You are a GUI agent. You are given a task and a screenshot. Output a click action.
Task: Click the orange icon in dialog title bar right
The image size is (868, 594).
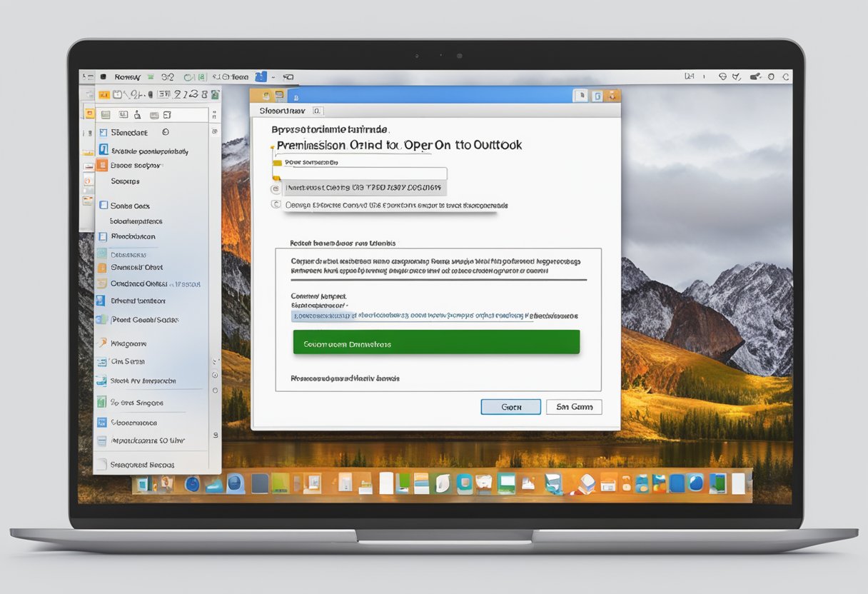tap(612, 95)
